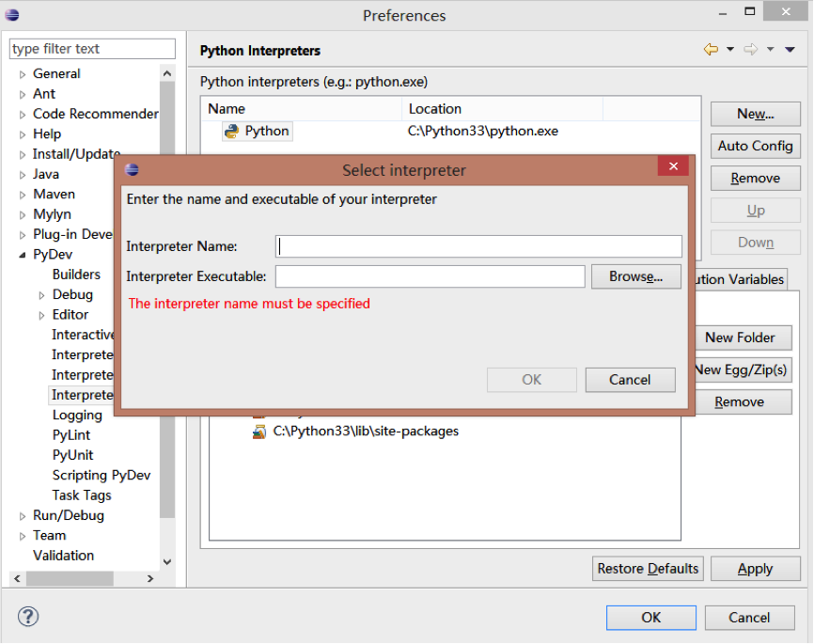Viewport: 814px width, 644px height.
Task: Select Validation in preferences tree
Action: coord(63,556)
